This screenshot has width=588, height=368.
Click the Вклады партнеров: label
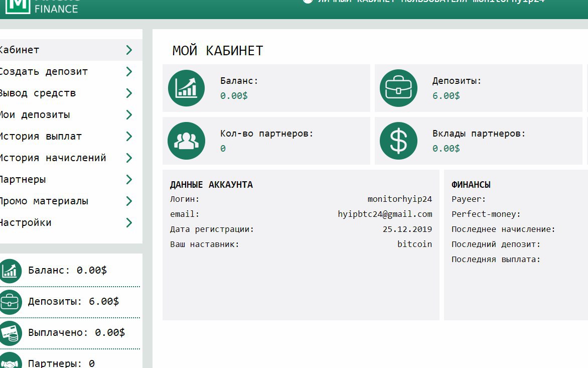[x=479, y=134]
